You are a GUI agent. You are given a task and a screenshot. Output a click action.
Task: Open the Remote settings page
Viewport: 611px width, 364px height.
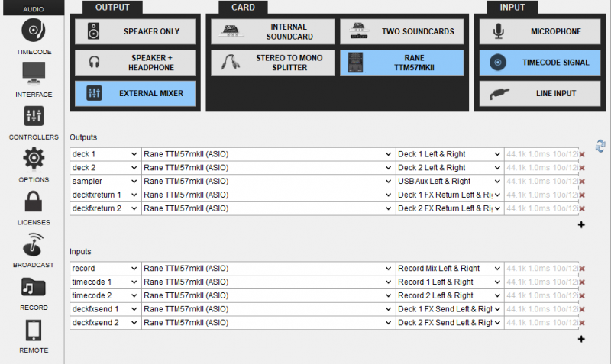[x=34, y=336]
